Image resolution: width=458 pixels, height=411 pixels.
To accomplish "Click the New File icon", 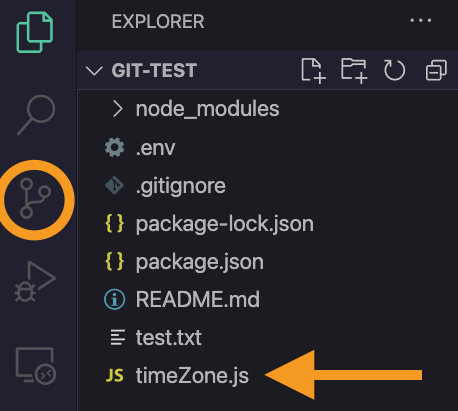I will [313, 71].
